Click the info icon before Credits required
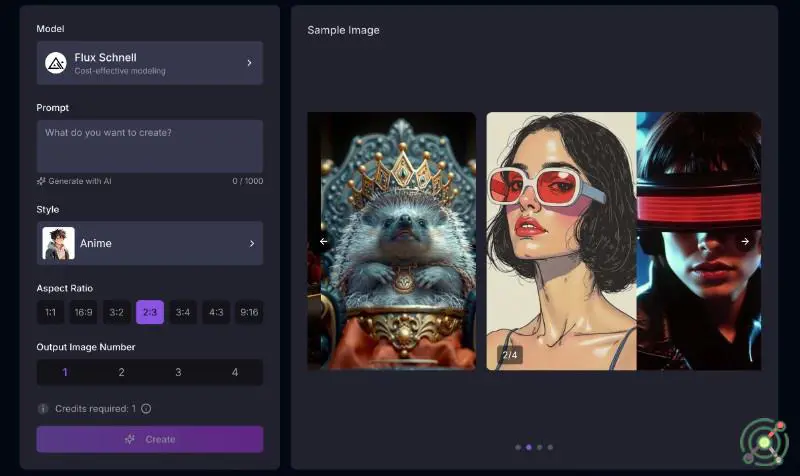 pyautogui.click(x=43, y=408)
